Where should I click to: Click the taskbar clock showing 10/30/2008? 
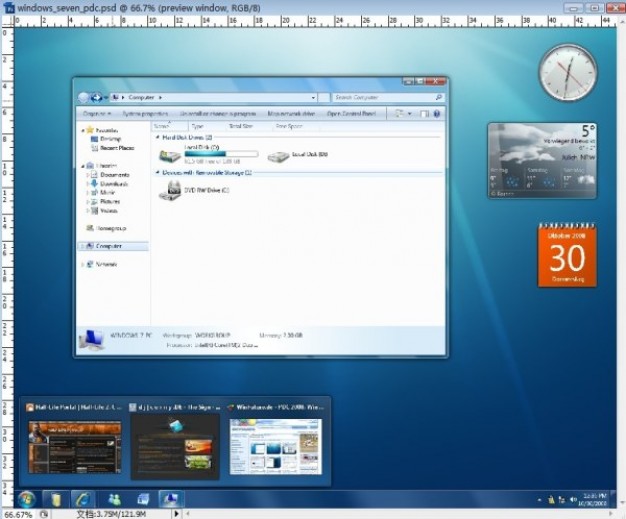pos(594,499)
